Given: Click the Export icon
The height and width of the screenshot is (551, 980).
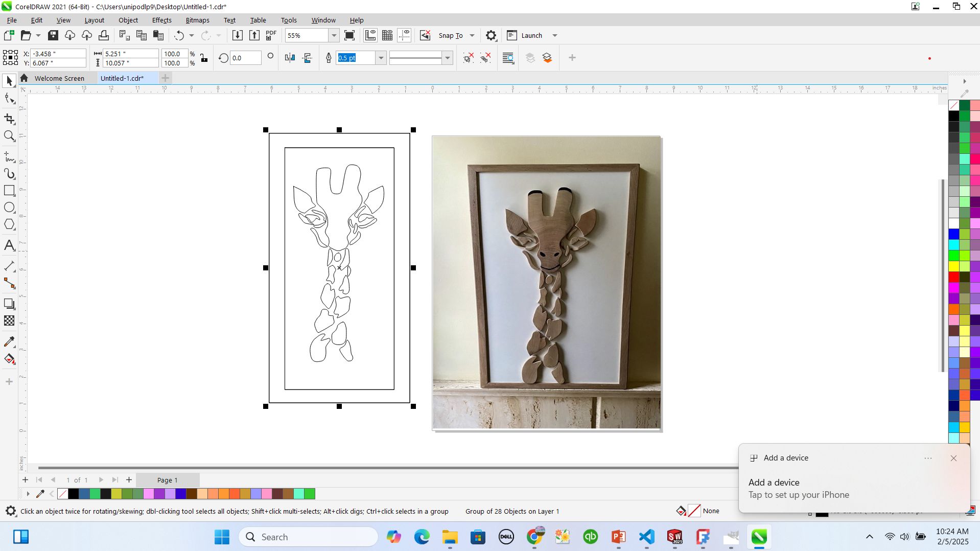Looking at the screenshot, I should tap(254, 35).
